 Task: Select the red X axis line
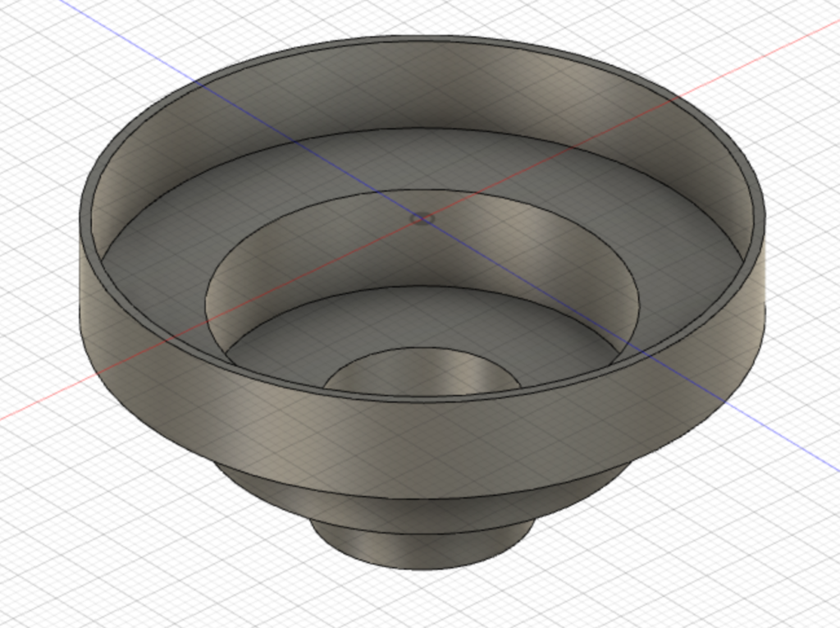tap(787, 48)
